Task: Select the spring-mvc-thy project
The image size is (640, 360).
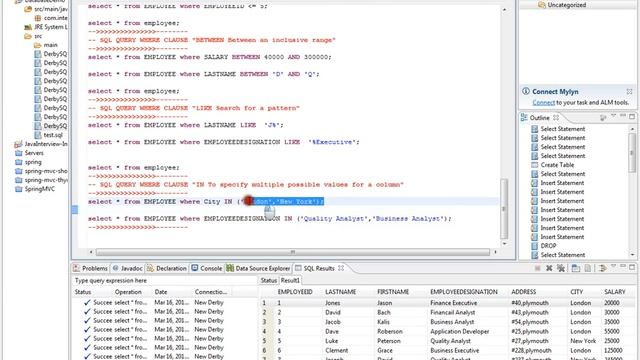Action: click(46, 180)
